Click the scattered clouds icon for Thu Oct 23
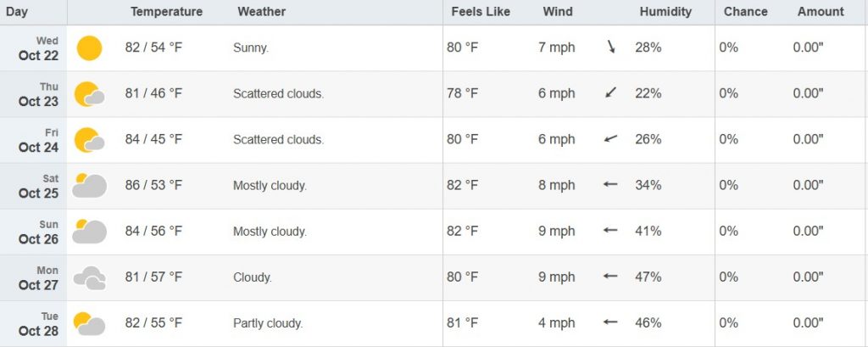The width and height of the screenshot is (868, 347). coord(89,94)
